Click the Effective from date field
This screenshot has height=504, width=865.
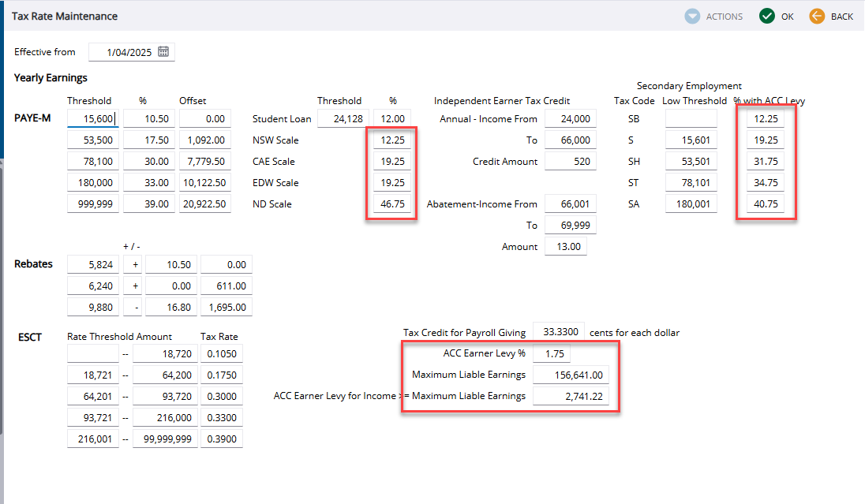point(122,52)
